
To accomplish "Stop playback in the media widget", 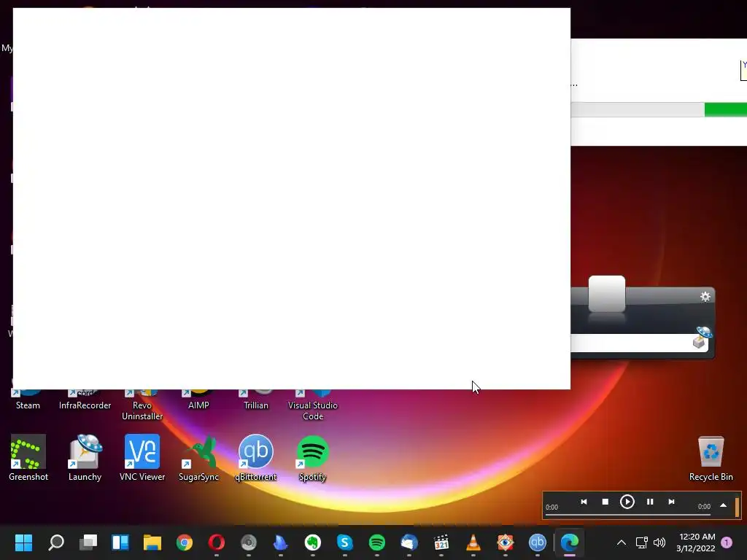I will point(605,502).
